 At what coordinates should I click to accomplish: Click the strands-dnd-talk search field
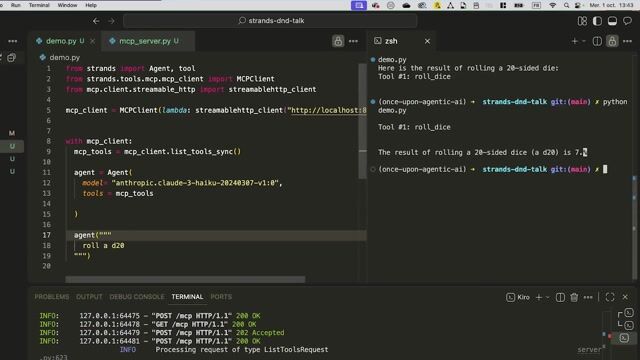[270, 21]
